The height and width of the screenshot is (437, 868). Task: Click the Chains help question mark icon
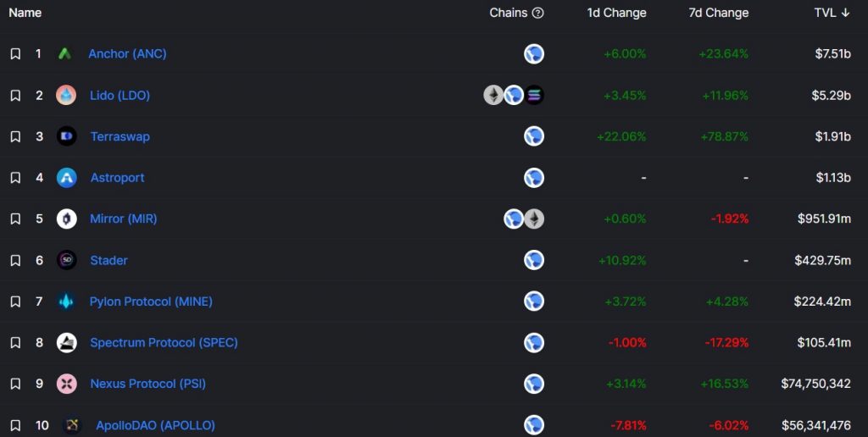tap(537, 13)
